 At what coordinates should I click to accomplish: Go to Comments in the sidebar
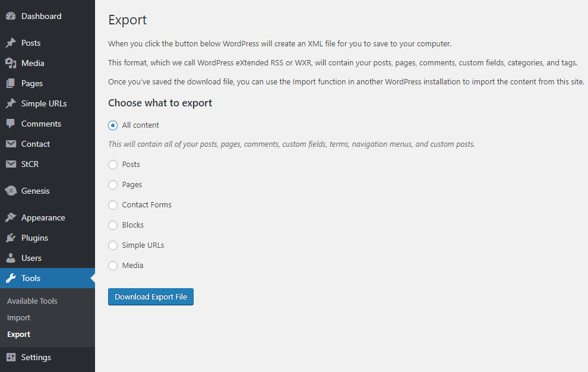point(41,124)
